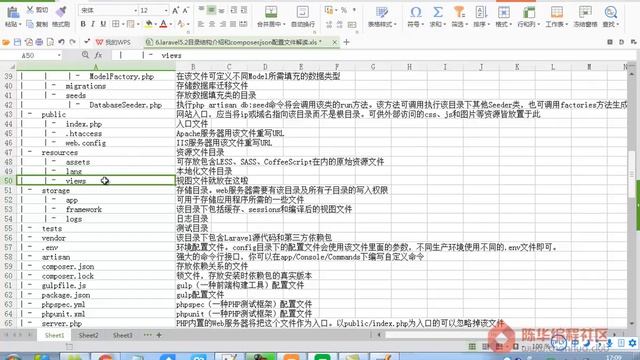Decrease font size with the smaller A icon
Image resolution: width=640 pixels, height=360 pixels.
click(x=186, y=10)
